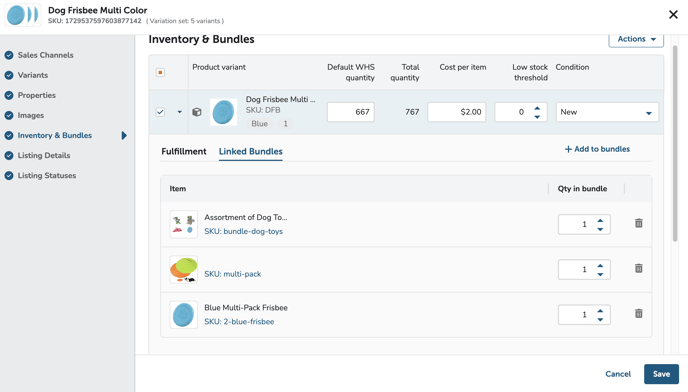Click Add to bundles link
The width and height of the screenshot is (688, 392).
click(597, 149)
